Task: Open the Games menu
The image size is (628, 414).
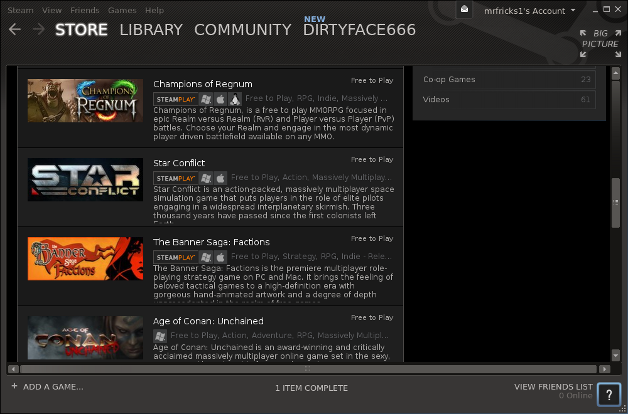Action: pyautogui.click(x=122, y=10)
